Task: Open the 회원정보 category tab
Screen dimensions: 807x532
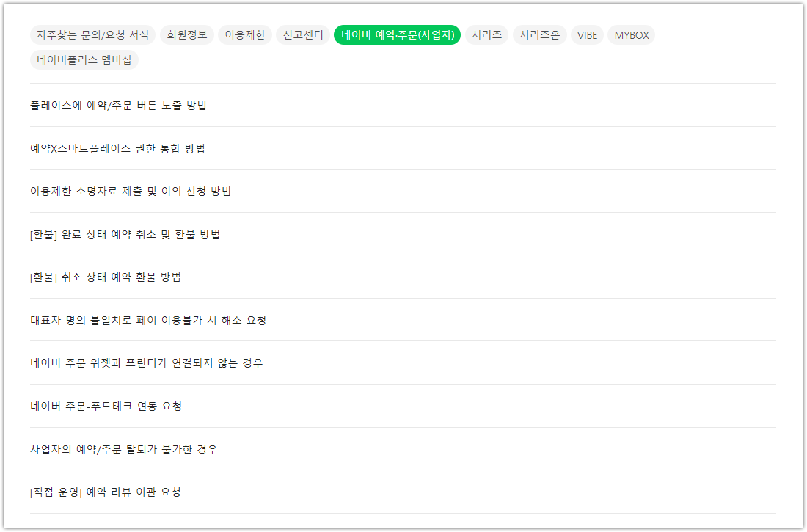Action: 187,35
